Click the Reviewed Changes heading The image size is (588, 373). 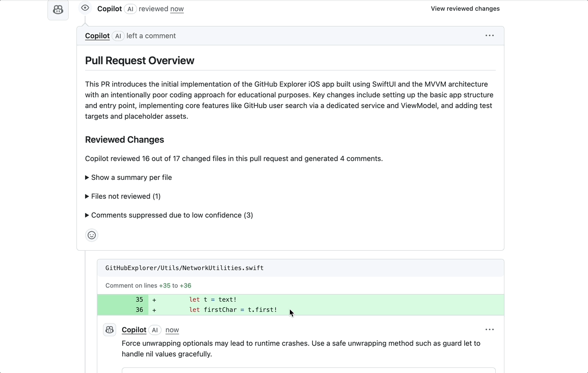click(x=124, y=140)
